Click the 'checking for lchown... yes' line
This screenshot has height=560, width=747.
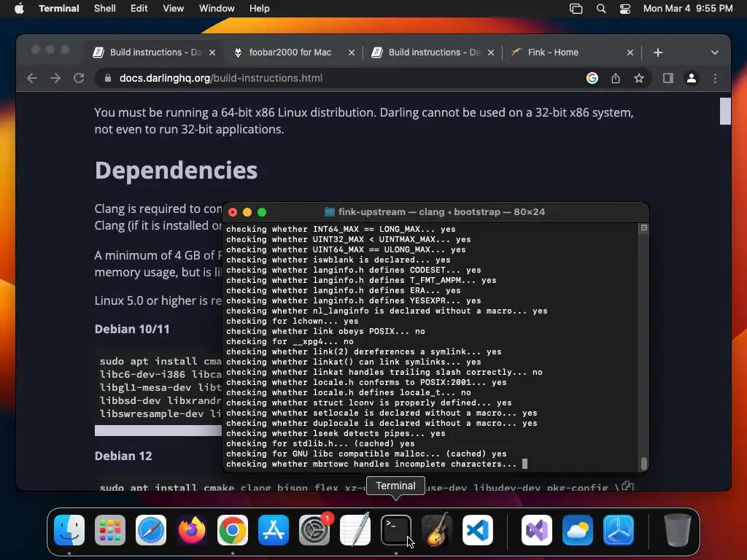(x=293, y=321)
